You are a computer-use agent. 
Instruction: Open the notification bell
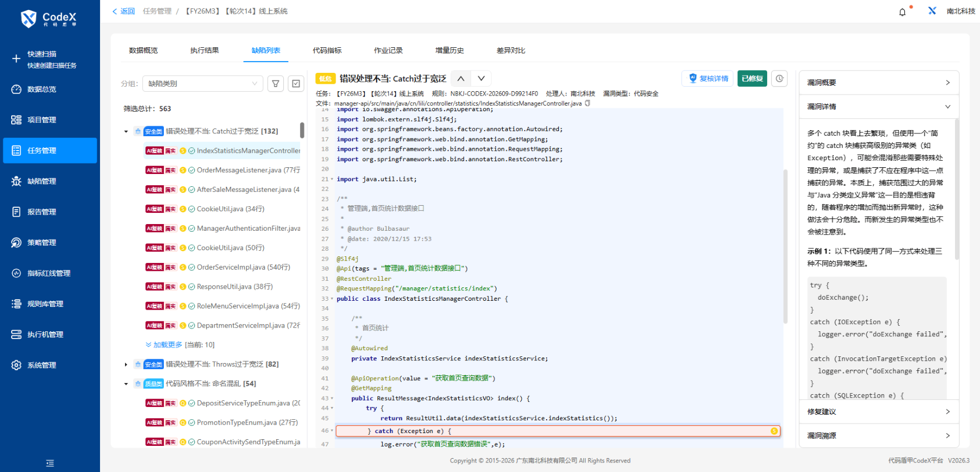point(902,12)
